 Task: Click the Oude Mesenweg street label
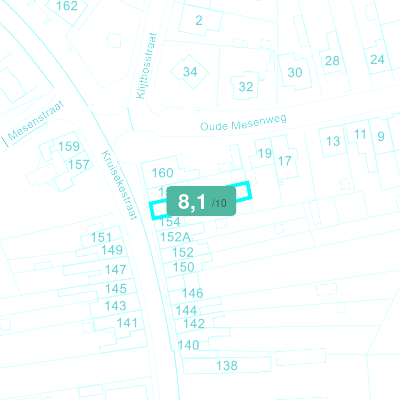tap(243, 124)
